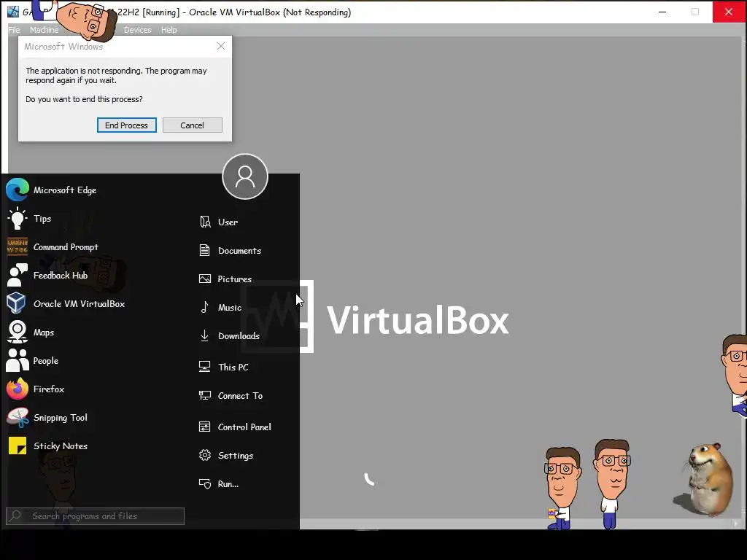
Task: Click Cancel in the not responding dialog
Action: pyautogui.click(x=192, y=125)
